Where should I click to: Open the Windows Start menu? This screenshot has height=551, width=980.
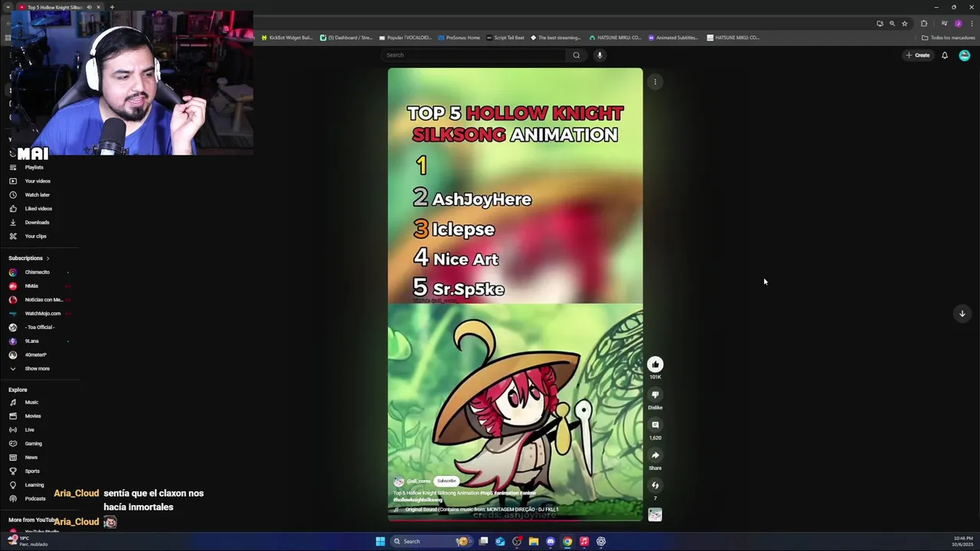point(380,541)
